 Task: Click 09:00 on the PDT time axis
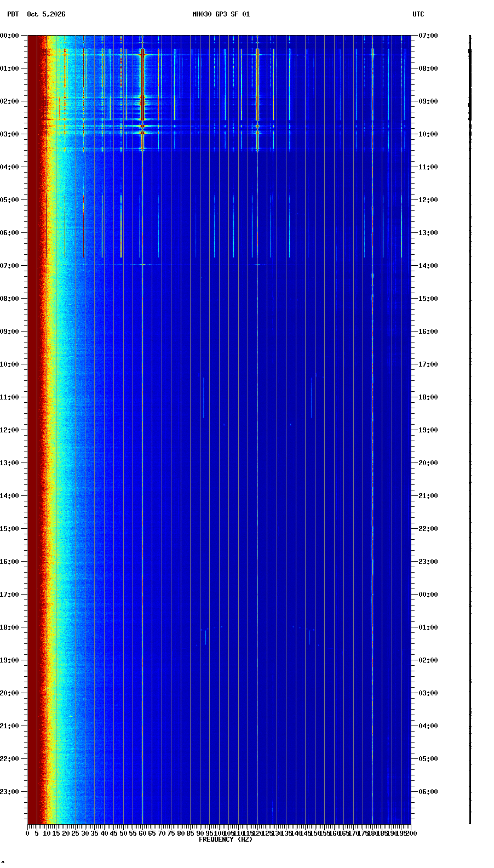(x=9, y=332)
